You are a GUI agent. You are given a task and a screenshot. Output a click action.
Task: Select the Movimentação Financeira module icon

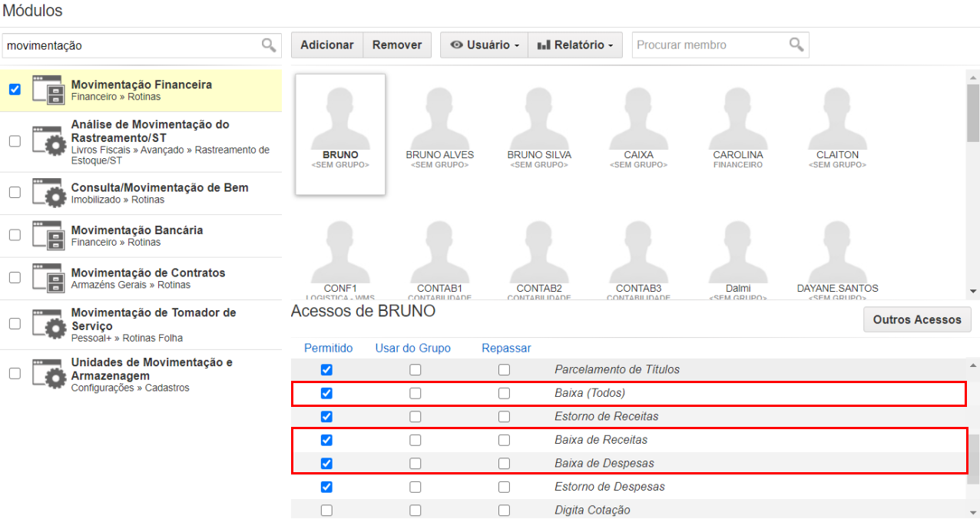[x=48, y=90]
